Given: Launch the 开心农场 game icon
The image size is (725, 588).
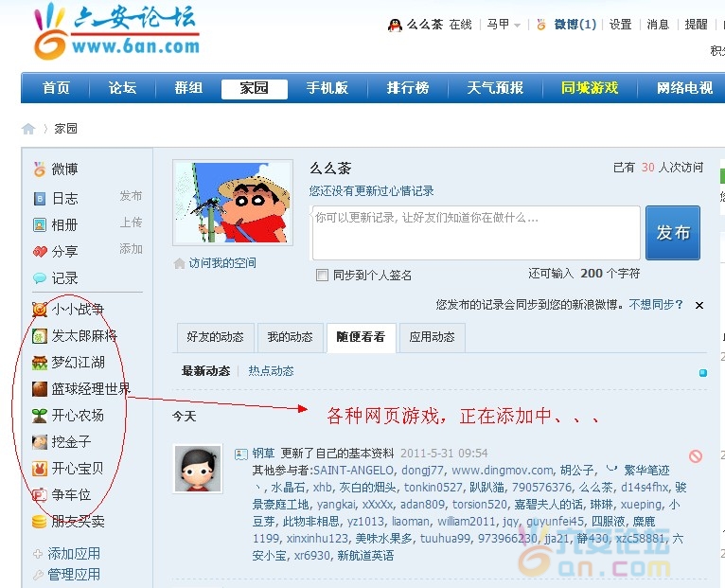Looking at the screenshot, I should click(x=39, y=416).
